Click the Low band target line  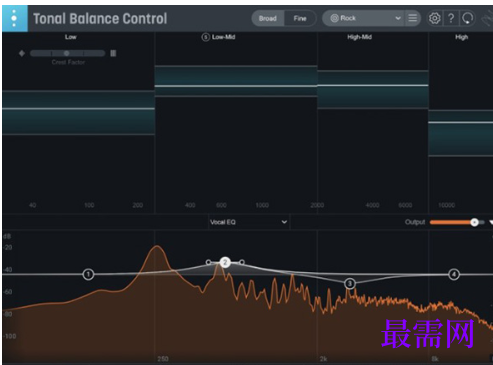pos(78,109)
